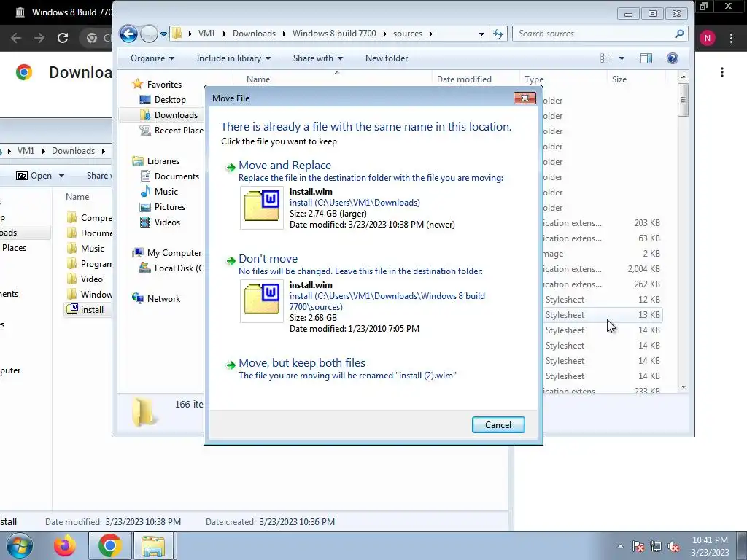Sort by Name column header
This screenshot has width=747, height=560.
[258, 79]
